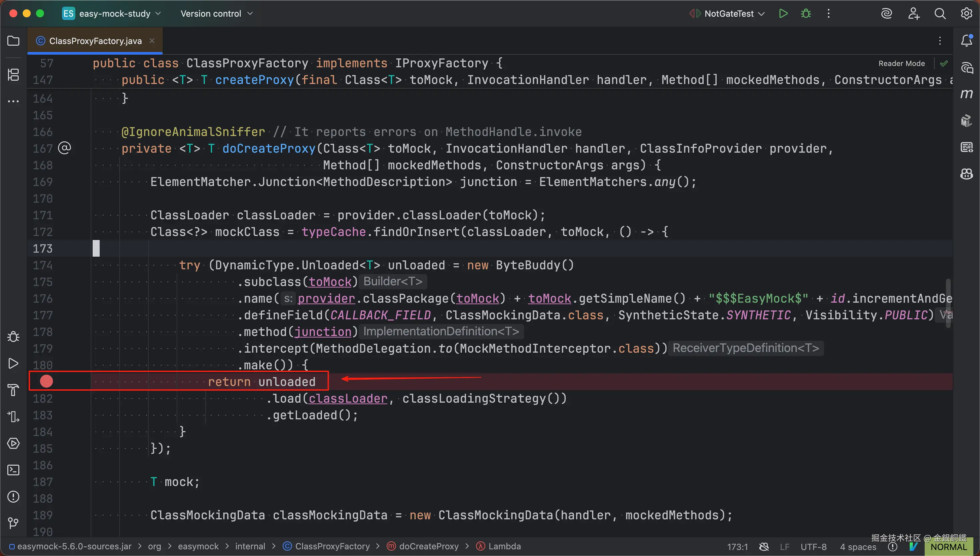Click the UTF-8 encoding status item
Screen dimensions: 980x556
click(x=813, y=547)
